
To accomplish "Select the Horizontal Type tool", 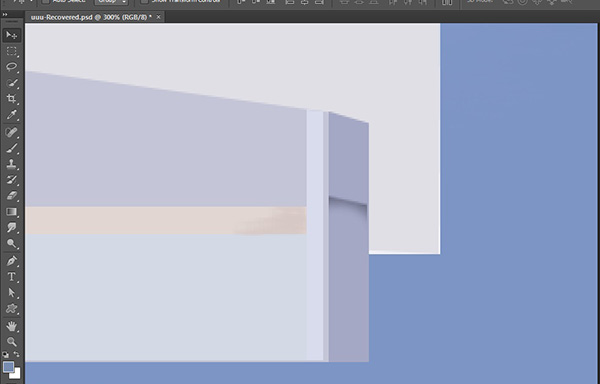I will click(x=11, y=277).
